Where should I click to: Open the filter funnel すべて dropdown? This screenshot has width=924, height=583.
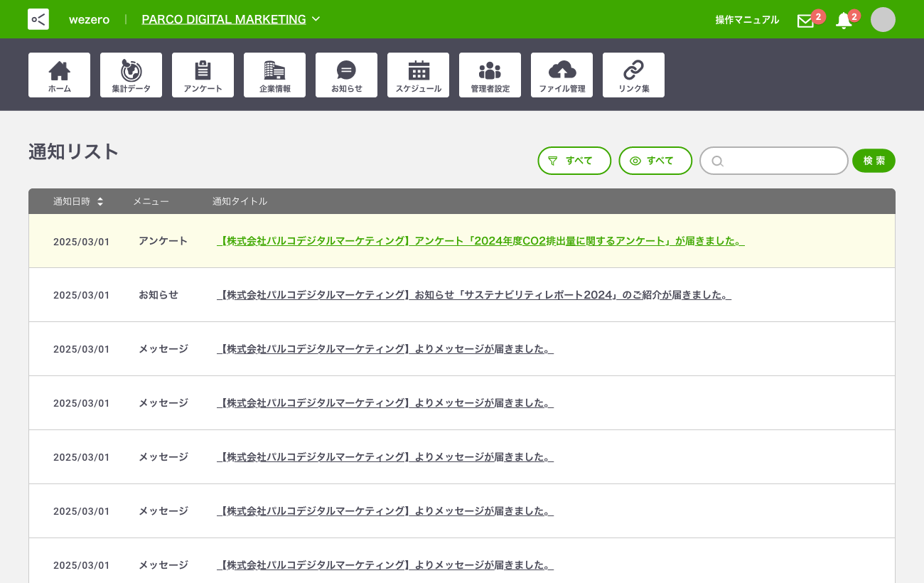point(574,161)
